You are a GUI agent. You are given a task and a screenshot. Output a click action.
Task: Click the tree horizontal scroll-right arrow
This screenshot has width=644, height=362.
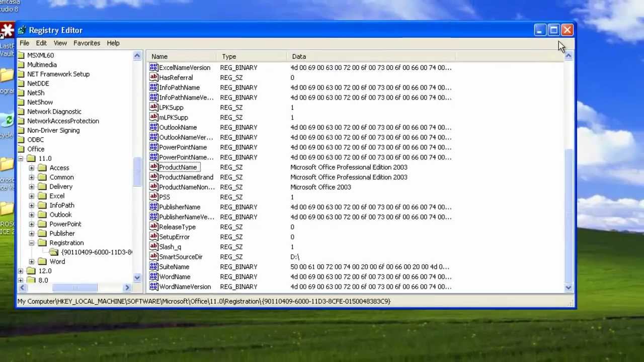click(x=127, y=288)
